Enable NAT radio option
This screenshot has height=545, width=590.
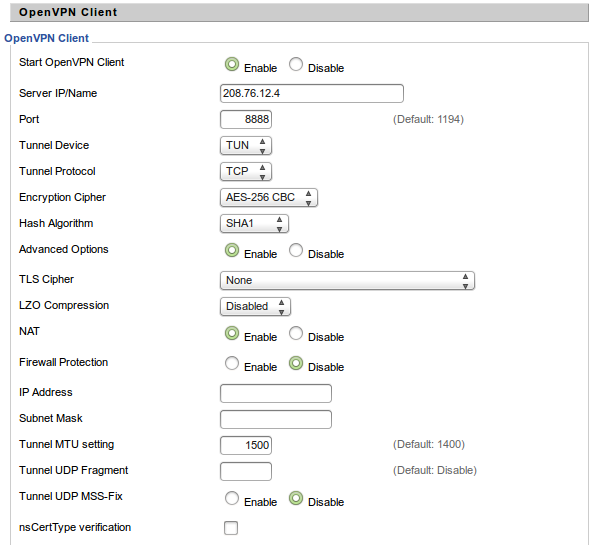(x=232, y=333)
